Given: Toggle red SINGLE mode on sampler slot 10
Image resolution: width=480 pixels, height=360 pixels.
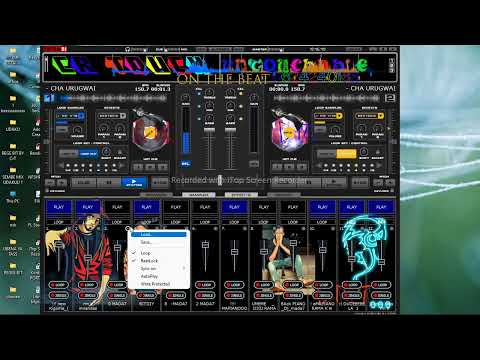Looking at the screenshot, I should (322, 295).
